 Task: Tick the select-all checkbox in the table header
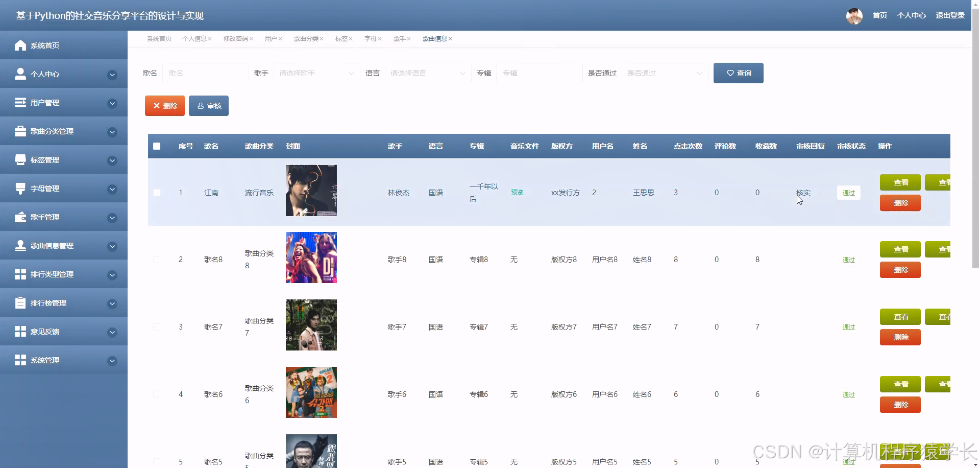(157, 146)
